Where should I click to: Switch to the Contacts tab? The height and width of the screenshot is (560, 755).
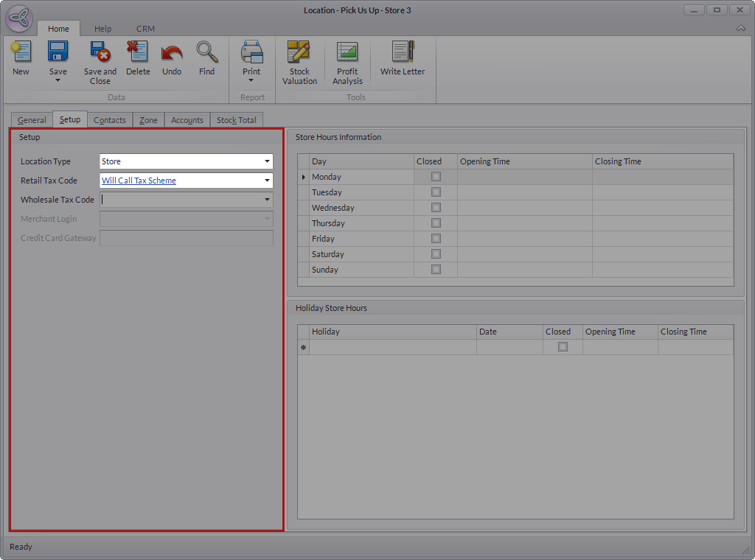click(x=110, y=120)
